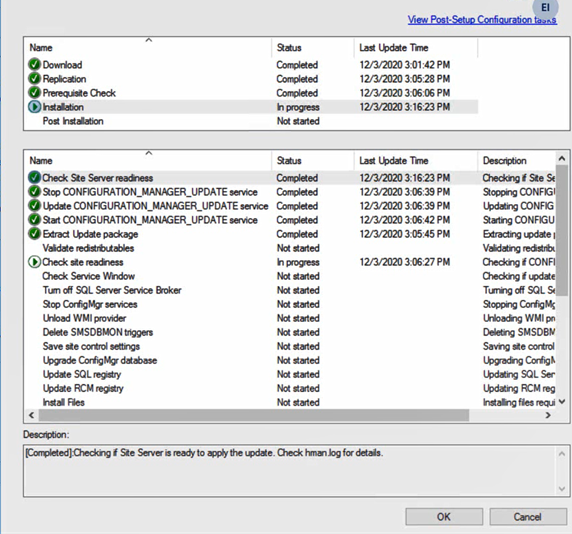Click green check icon beside Replication

[x=34, y=79]
